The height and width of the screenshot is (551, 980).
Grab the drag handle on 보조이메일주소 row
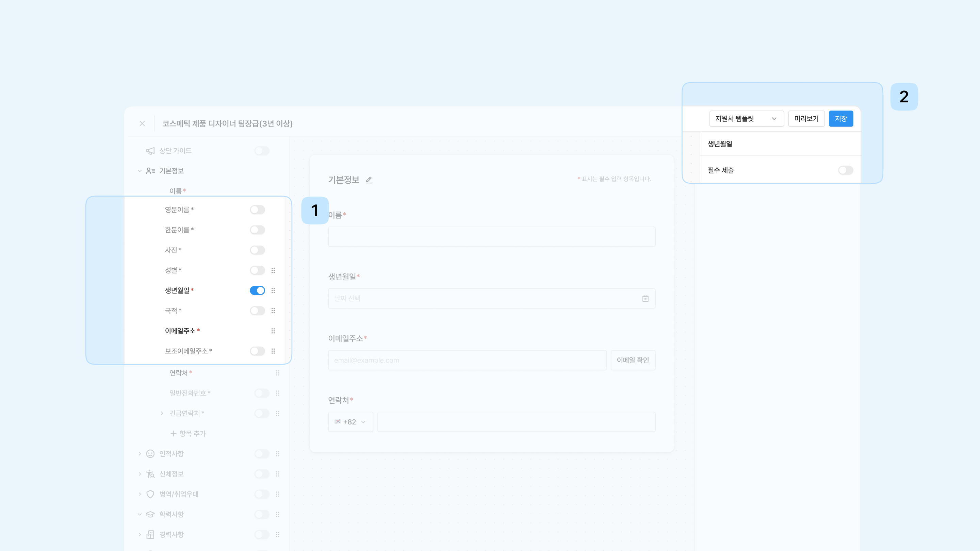273,351
